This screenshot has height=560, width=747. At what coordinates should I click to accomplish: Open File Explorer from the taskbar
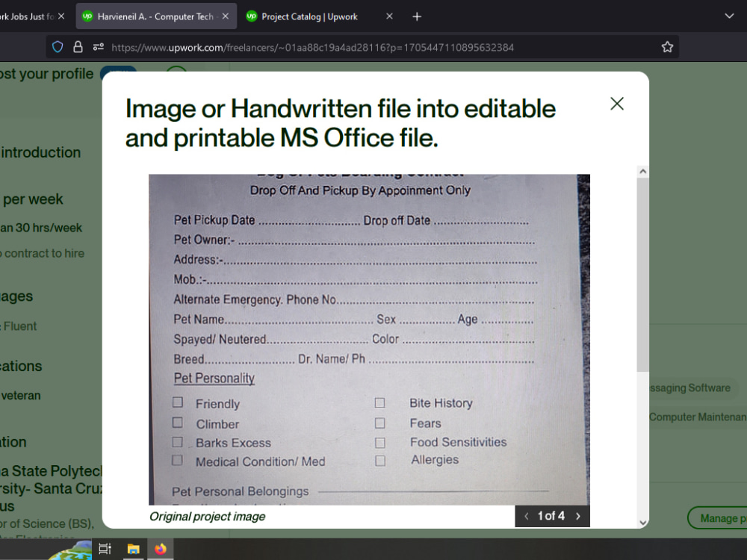(134, 549)
